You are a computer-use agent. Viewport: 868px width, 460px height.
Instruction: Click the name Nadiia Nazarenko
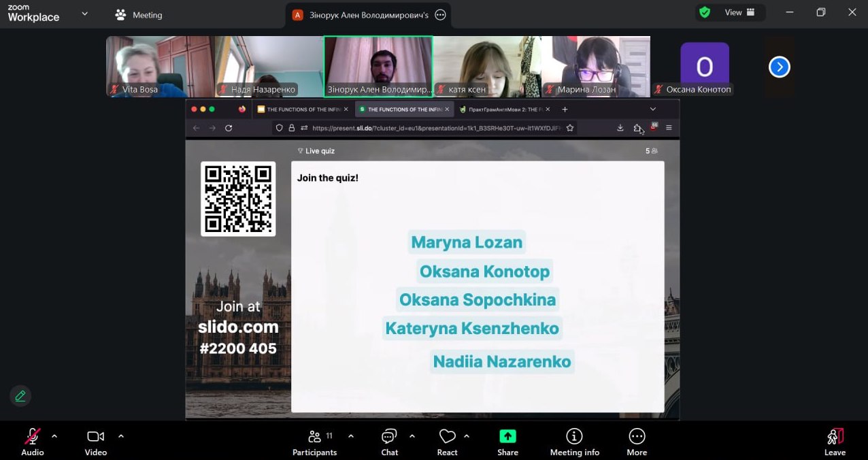[x=502, y=361]
